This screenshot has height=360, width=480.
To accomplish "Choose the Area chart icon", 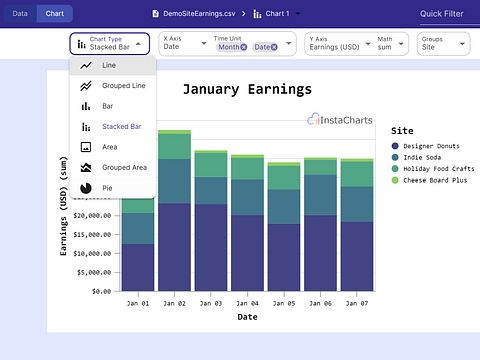I will [86, 147].
